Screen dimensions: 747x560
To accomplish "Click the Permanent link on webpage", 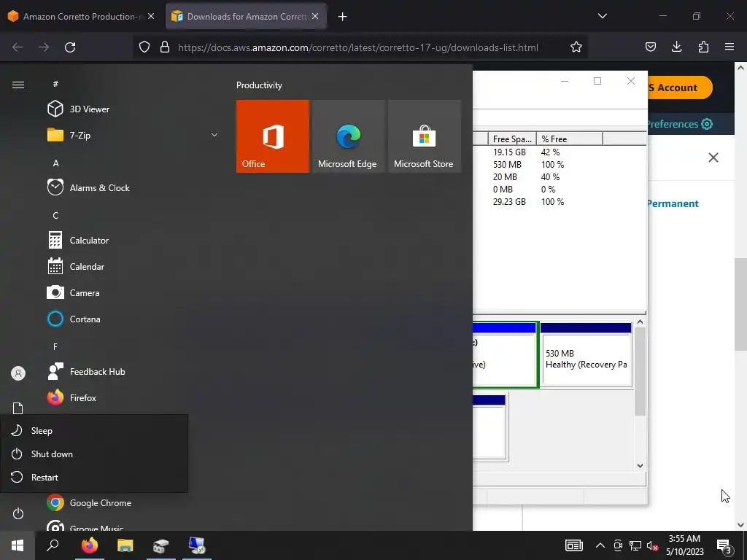I will click(673, 204).
